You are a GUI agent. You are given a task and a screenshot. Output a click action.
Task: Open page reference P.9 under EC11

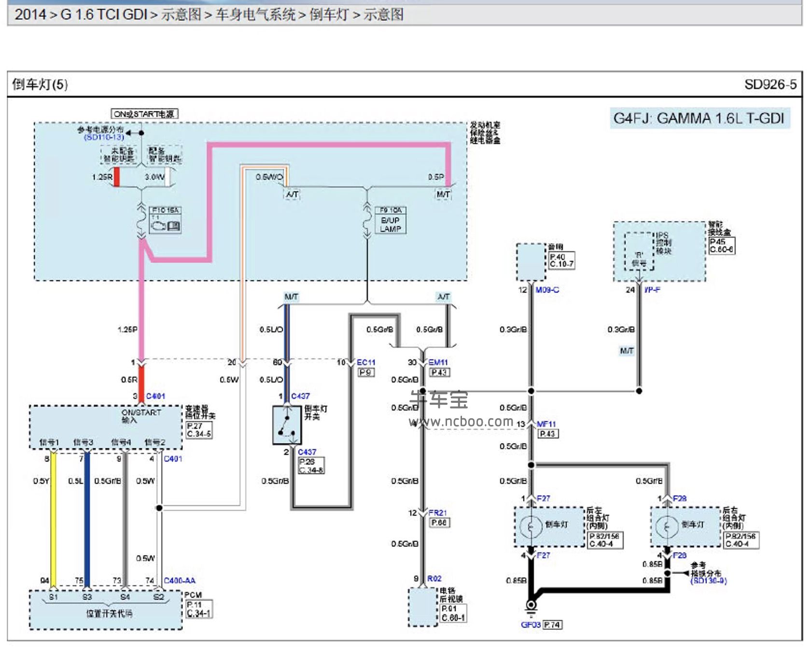(x=366, y=372)
